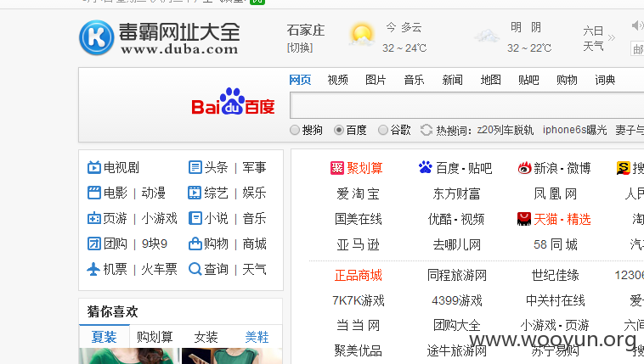644x364 pixels.
Task: Click 切换 to change city
Action: pyautogui.click(x=300, y=48)
